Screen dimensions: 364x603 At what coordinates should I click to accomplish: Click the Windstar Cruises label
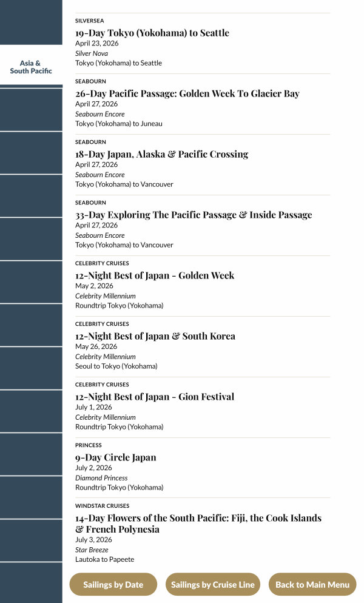click(102, 506)
